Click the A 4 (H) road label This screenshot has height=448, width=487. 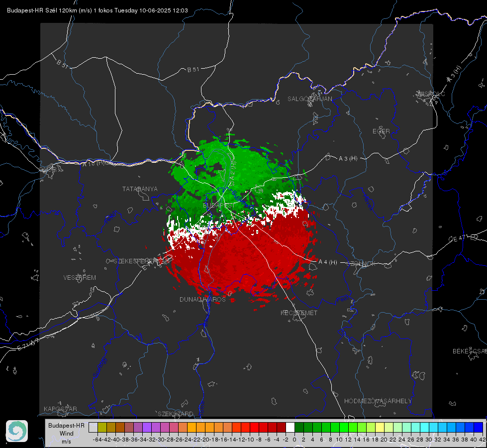pos(328,262)
